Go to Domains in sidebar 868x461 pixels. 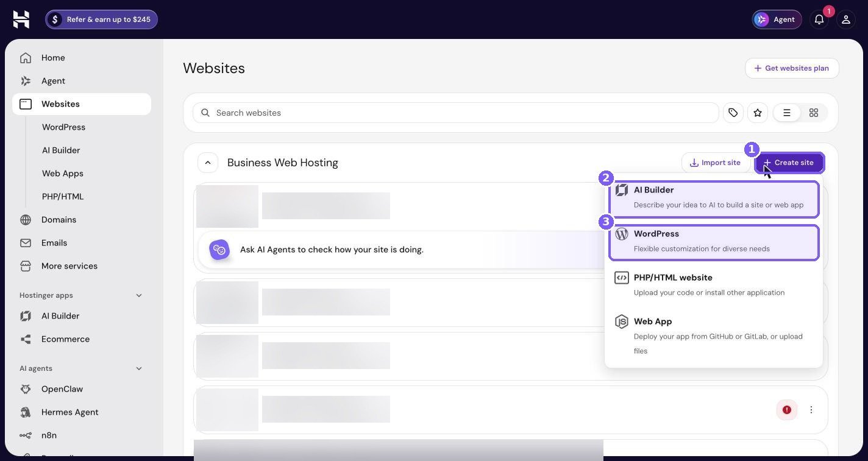click(x=82, y=220)
